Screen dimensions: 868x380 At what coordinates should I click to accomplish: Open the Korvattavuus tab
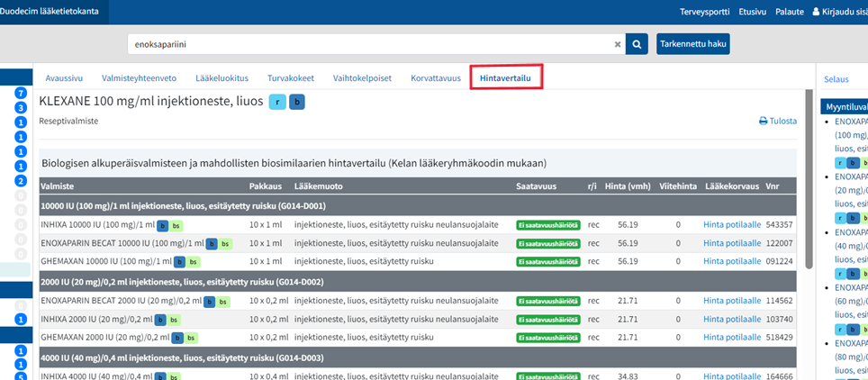pyautogui.click(x=436, y=78)
